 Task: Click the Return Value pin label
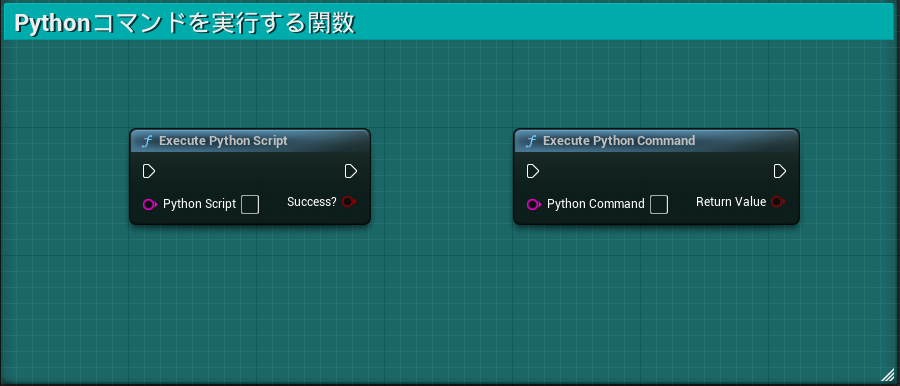click(x=731, y=202)
